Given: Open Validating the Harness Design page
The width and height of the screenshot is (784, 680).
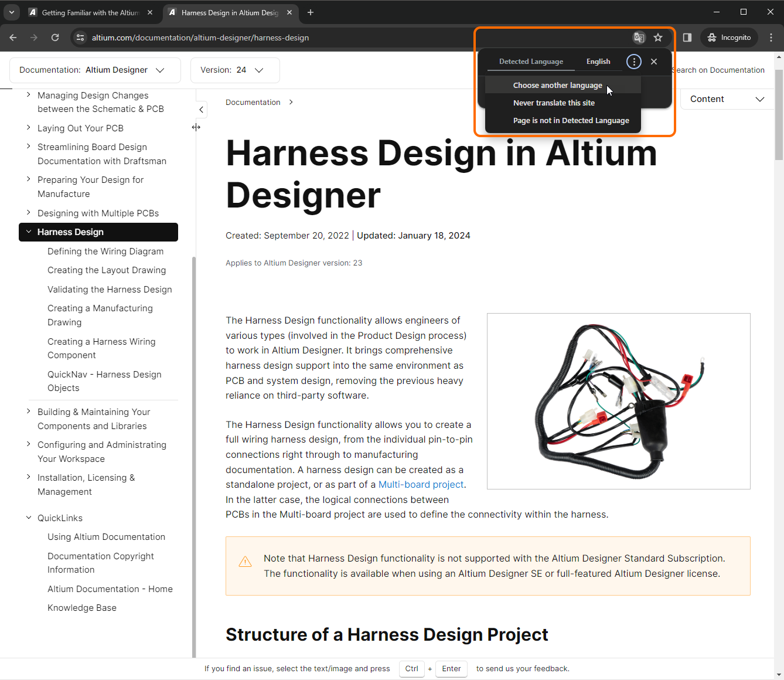Looking at the screenshot, I should [110, 290].
